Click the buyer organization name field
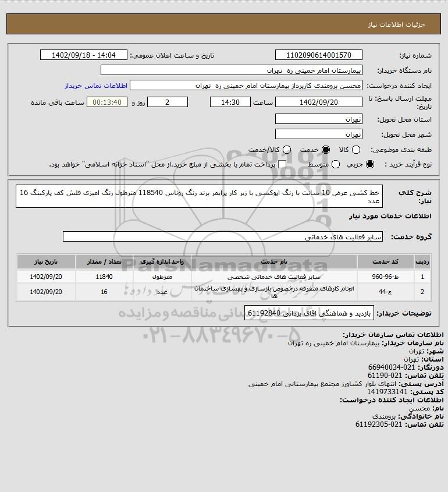 (x=232, y=70)
